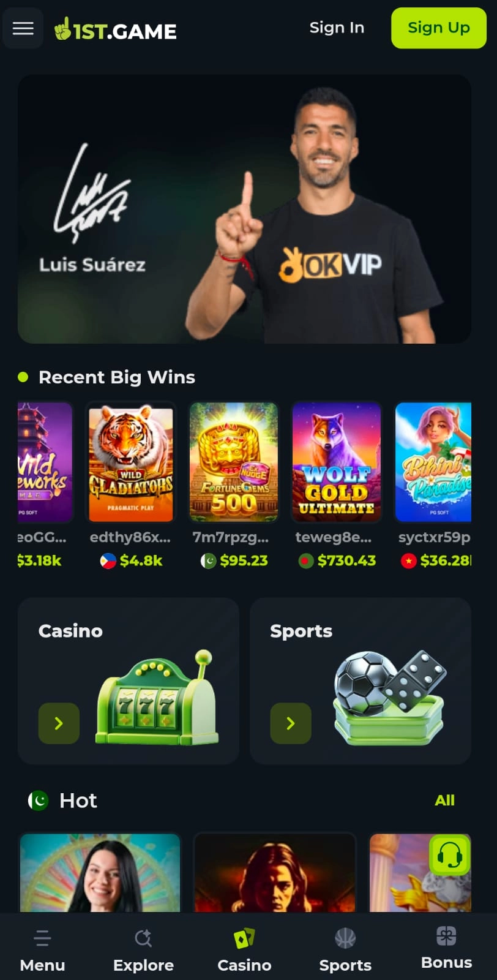This screenshot has height=980, width=497.
Task: Open the hamburger menu at top left
Action: (x=23, y=28)
